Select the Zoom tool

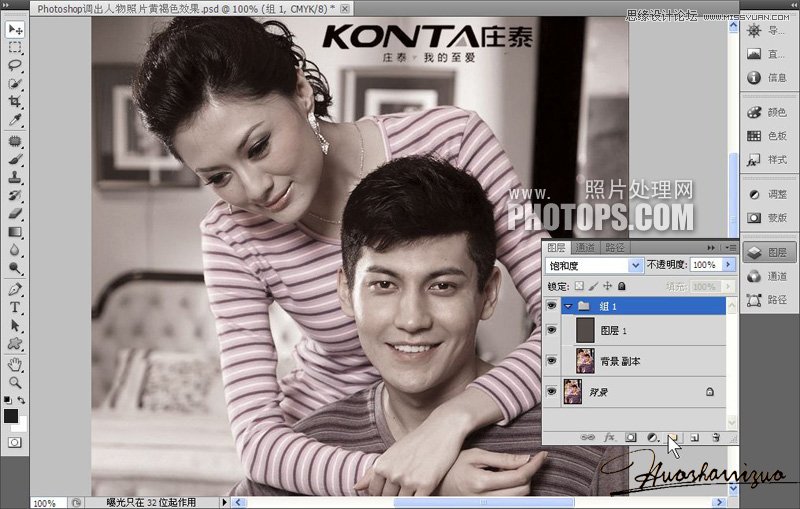point(15,383)
